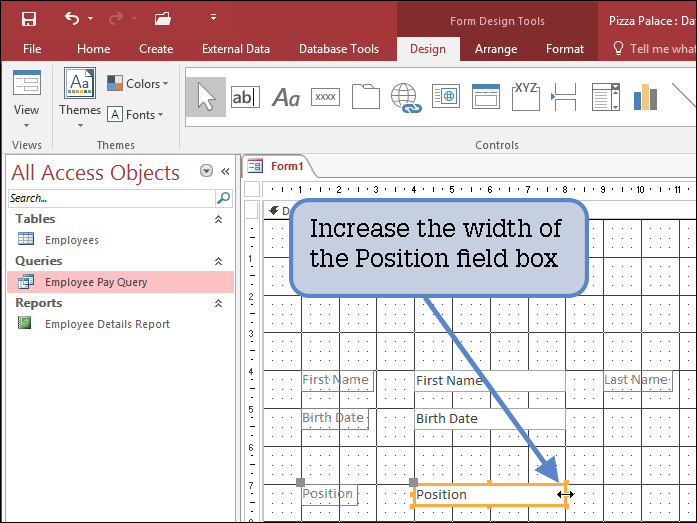Select the Birth Date text box field
The width and height of the screenshot is (697, 523).
click(490, 419)
